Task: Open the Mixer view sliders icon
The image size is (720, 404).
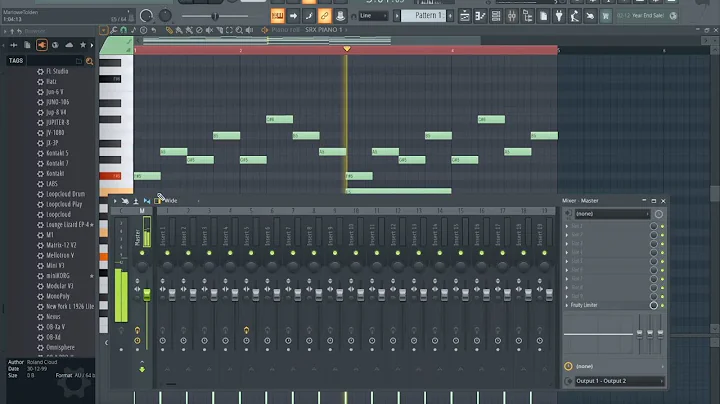Action: 512,16
